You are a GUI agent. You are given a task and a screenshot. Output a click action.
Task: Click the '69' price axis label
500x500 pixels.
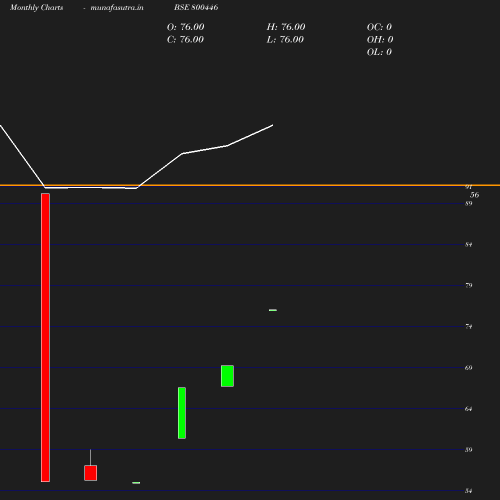pos(469,368)
